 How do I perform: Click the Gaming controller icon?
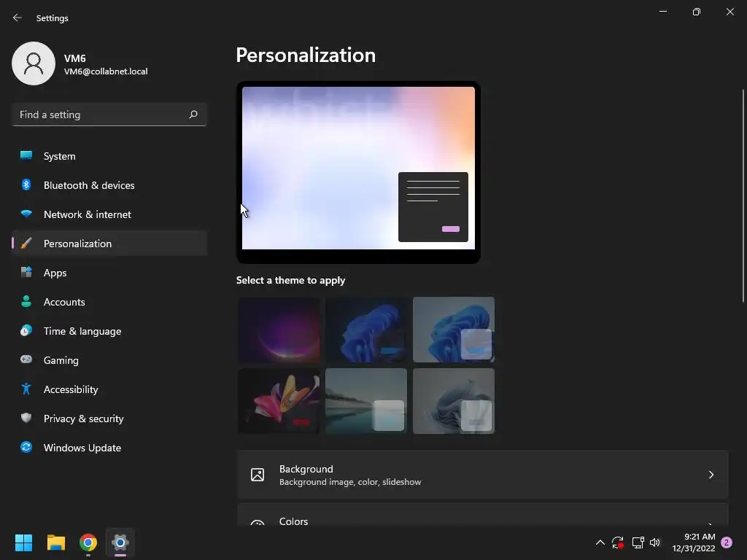tap(26, 359)
